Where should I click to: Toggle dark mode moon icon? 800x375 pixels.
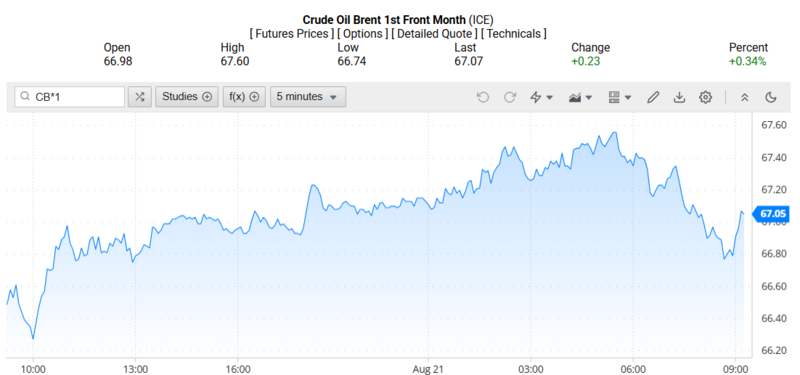pos(771,97)
